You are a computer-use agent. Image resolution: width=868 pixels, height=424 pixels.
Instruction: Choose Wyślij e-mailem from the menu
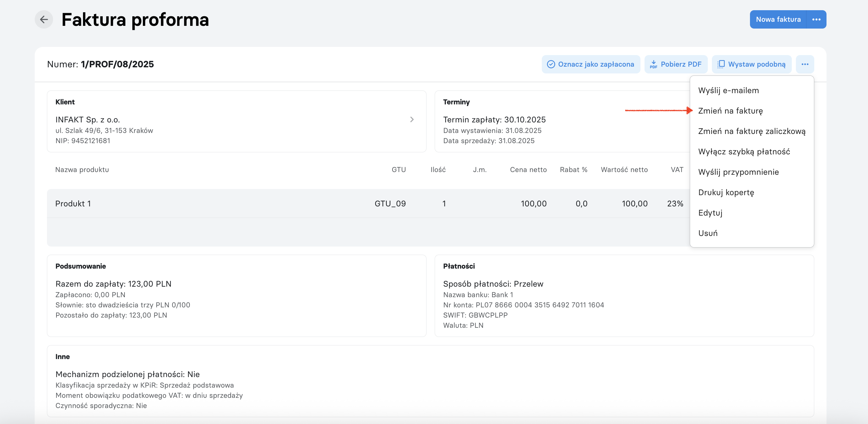coord(752,90)
